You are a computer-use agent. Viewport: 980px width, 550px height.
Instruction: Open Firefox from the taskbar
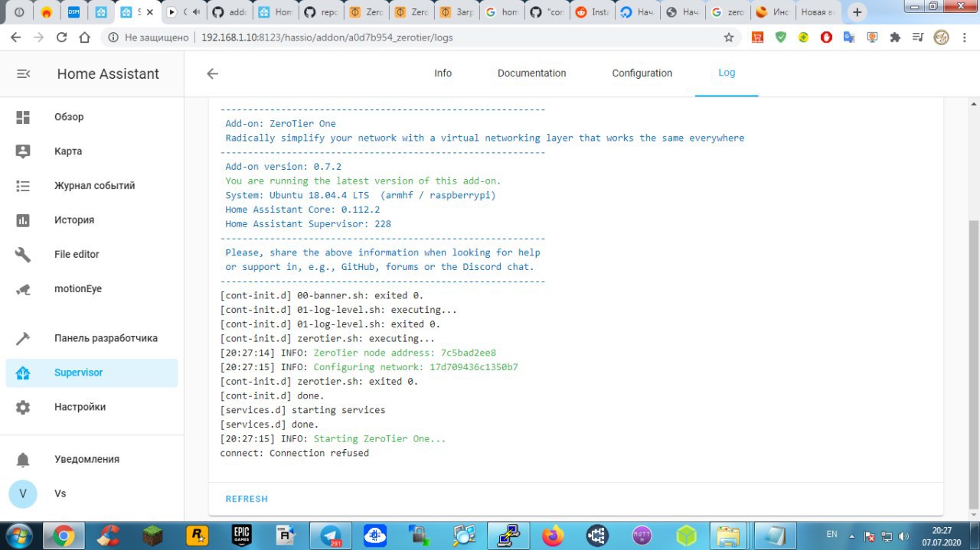coord(552,536)
